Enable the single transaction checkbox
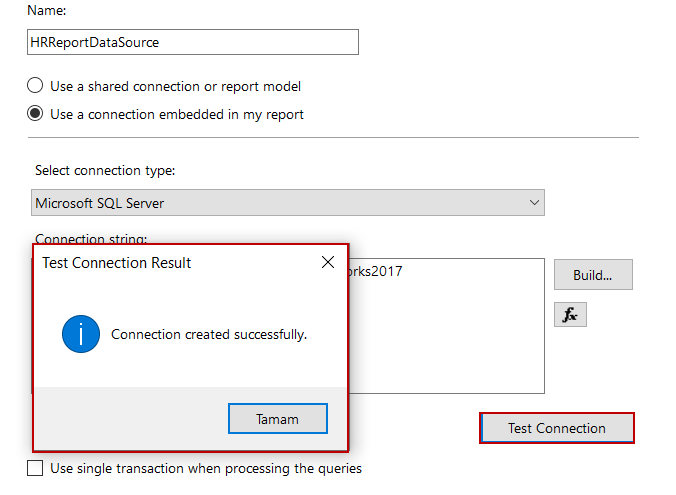This screenshot has width=676, height=495. (36, 468)
